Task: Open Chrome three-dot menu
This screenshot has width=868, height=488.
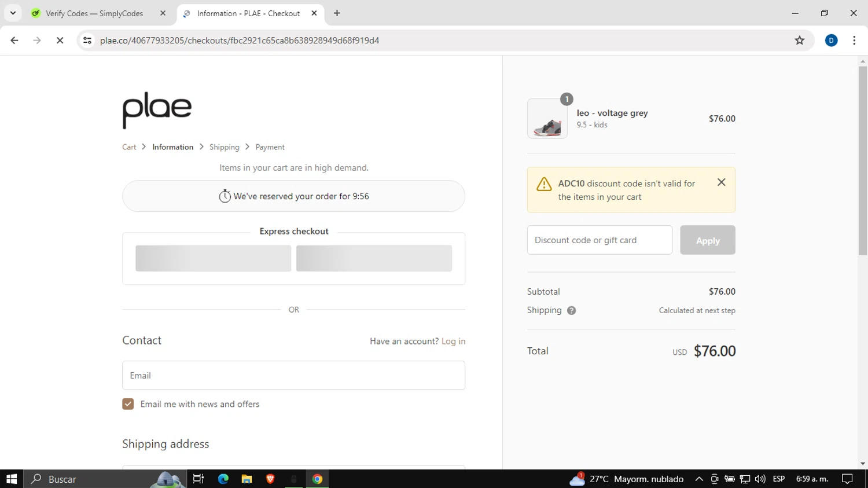Action: tap(854, 41)
